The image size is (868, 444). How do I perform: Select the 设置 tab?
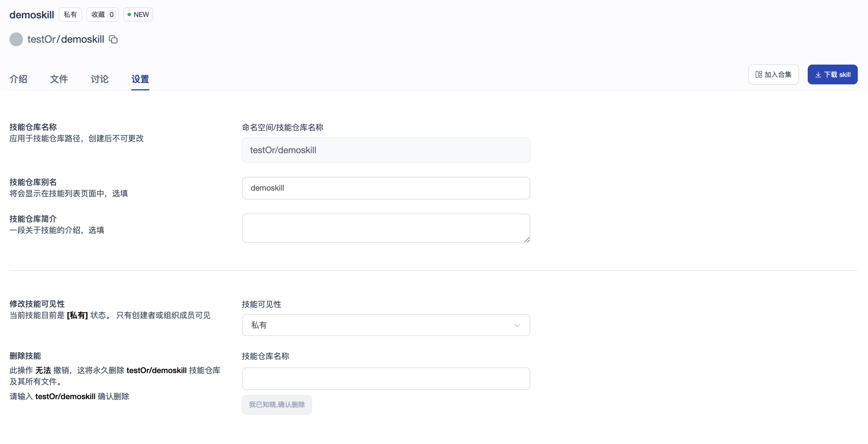tap(140, 79)
